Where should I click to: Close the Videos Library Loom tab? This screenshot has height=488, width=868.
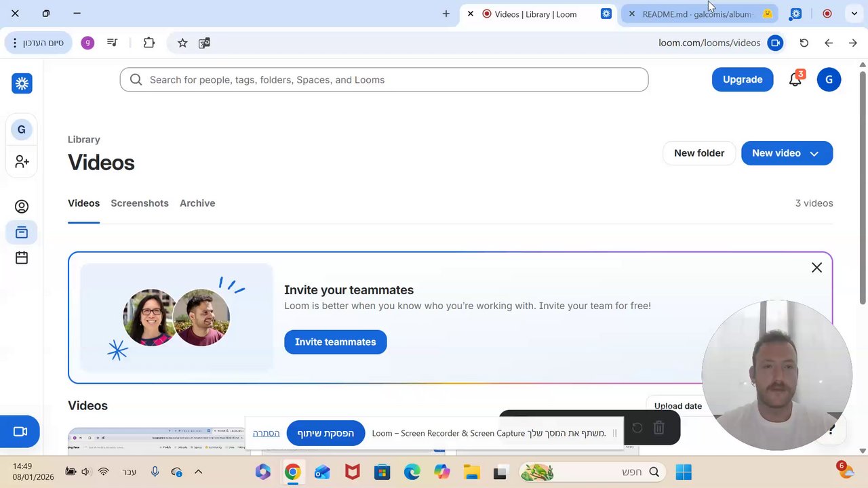471,14
